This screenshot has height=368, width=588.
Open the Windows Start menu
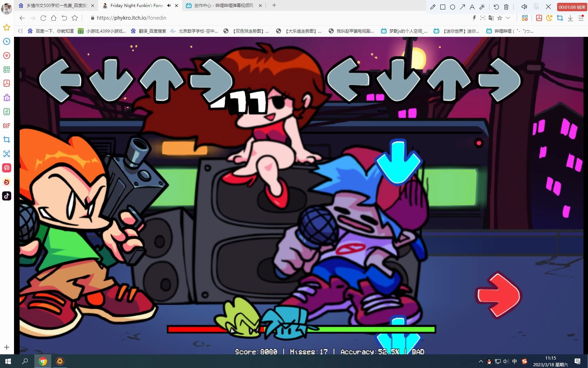[8, 361]
